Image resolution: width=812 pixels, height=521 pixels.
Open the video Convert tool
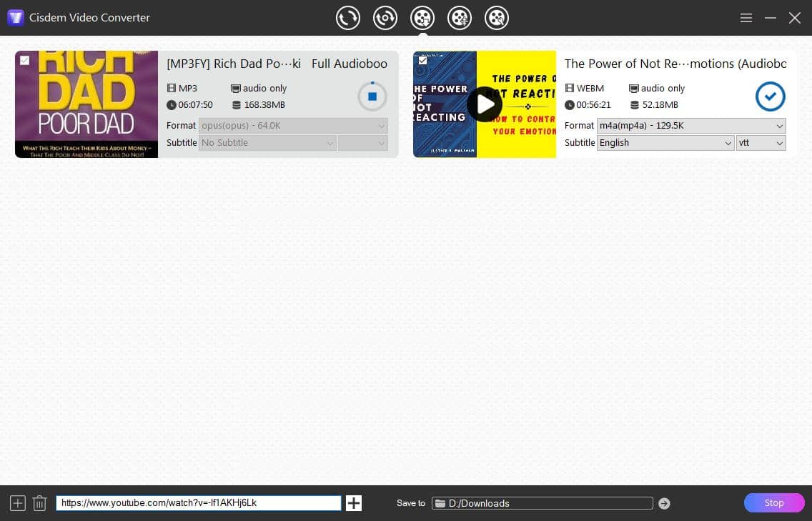coord(348,18)
